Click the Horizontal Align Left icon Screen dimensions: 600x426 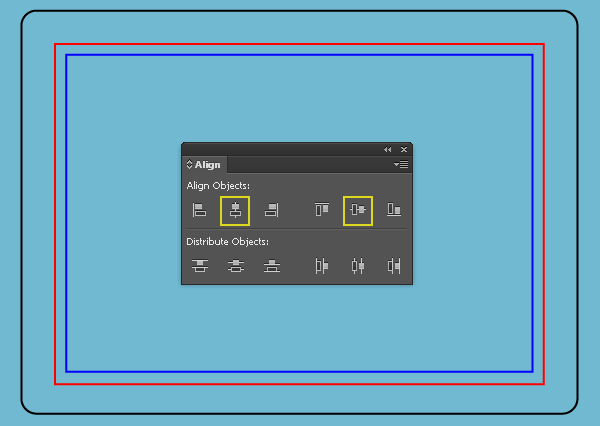pyautogui.click(x=199, y=210)
